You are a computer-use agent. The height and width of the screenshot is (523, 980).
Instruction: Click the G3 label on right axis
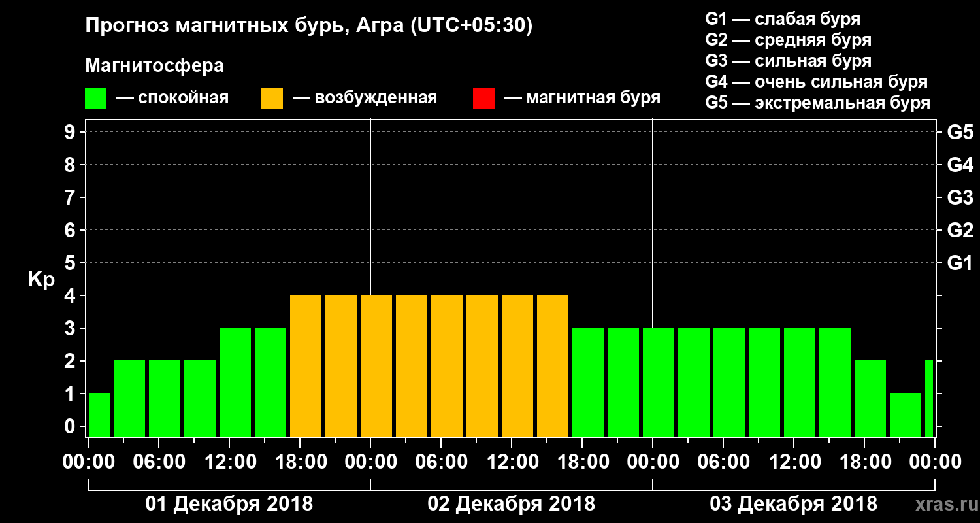coord(960,197)
